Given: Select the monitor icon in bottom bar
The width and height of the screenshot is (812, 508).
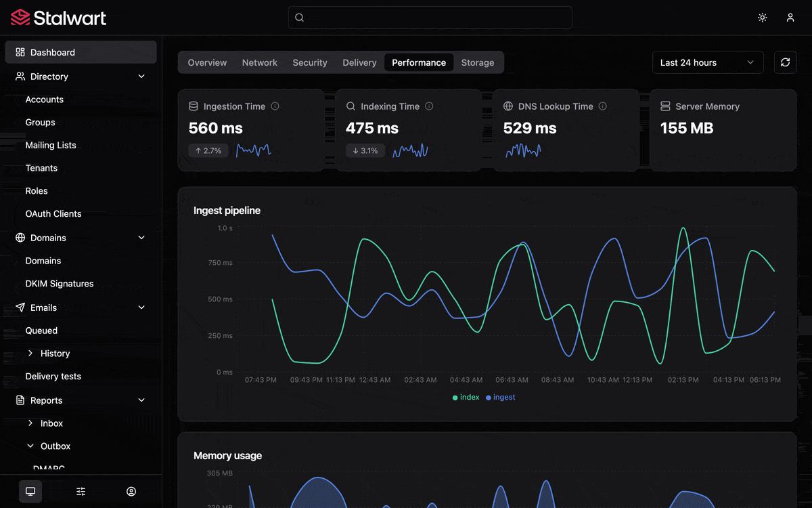Looking at the screenshot, I should point(30,491).
